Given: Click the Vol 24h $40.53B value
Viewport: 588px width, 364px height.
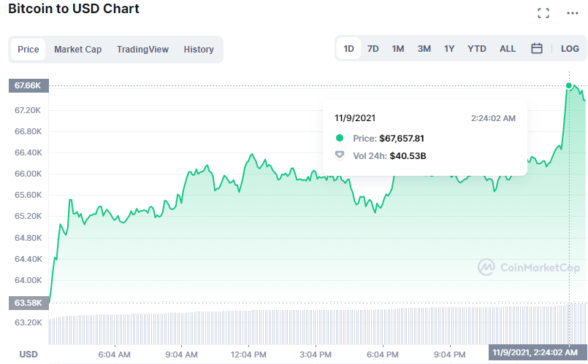Looking at the screenshot, I should point(408,156).
